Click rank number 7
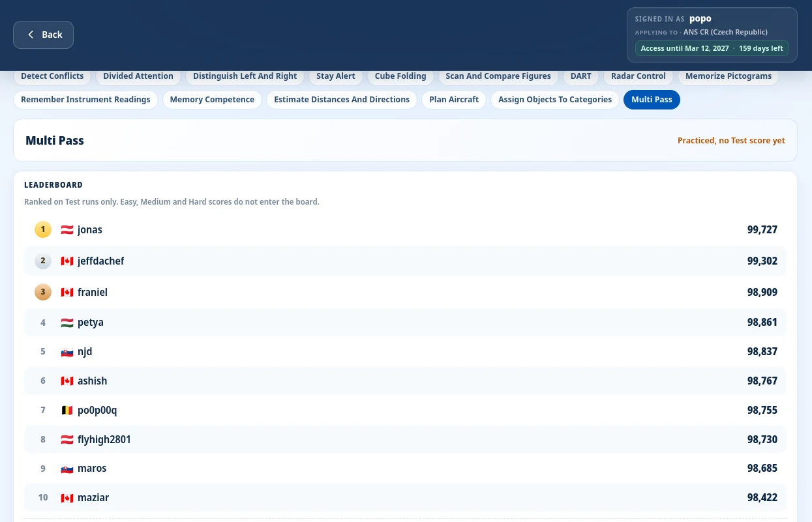812x522 pixels. click(x=43, y=411)
